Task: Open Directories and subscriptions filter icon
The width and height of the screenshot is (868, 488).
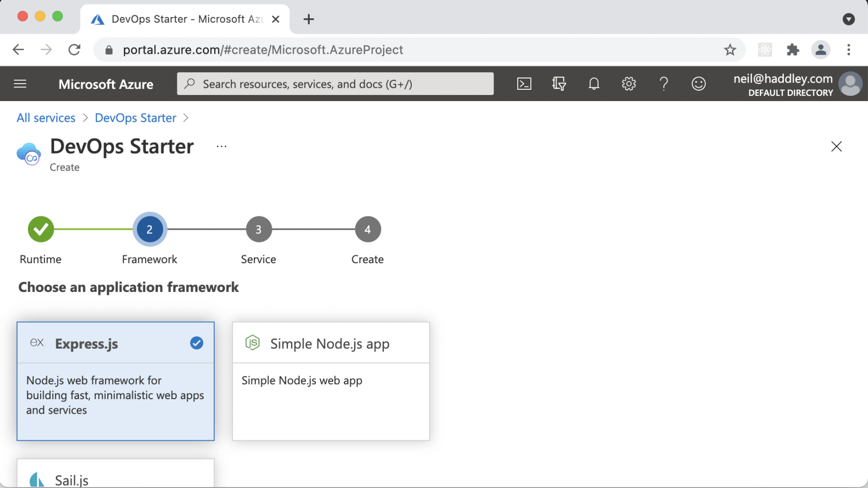Action: (559, 84)
